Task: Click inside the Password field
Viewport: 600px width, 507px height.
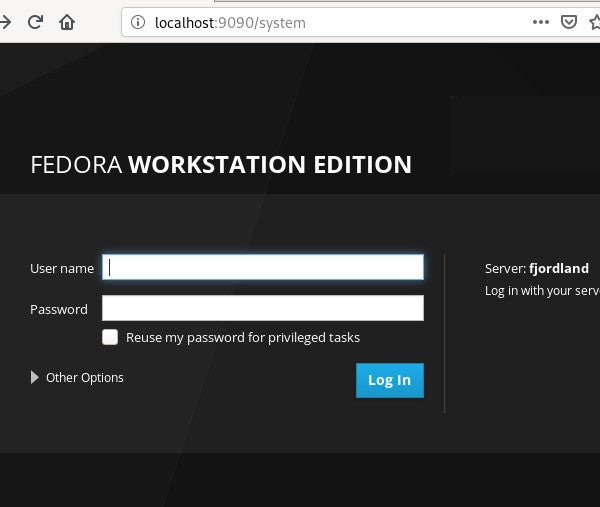Action: click(x=263, y=309)
